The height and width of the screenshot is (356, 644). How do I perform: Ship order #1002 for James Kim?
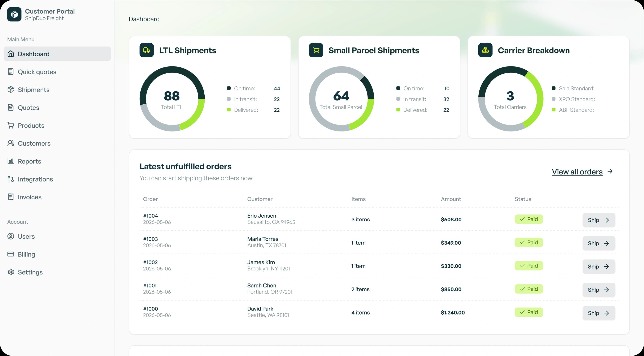pyautogui.click(x=599, y=266)
